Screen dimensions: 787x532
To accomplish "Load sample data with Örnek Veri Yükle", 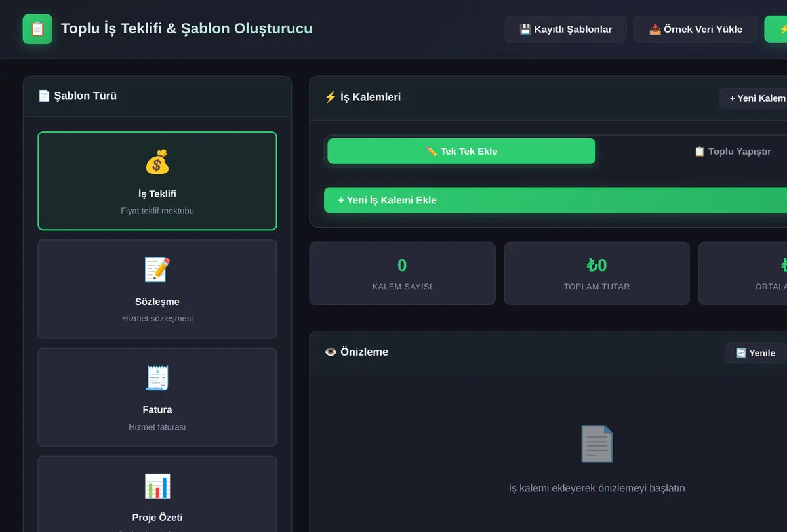I will (695, 30).
